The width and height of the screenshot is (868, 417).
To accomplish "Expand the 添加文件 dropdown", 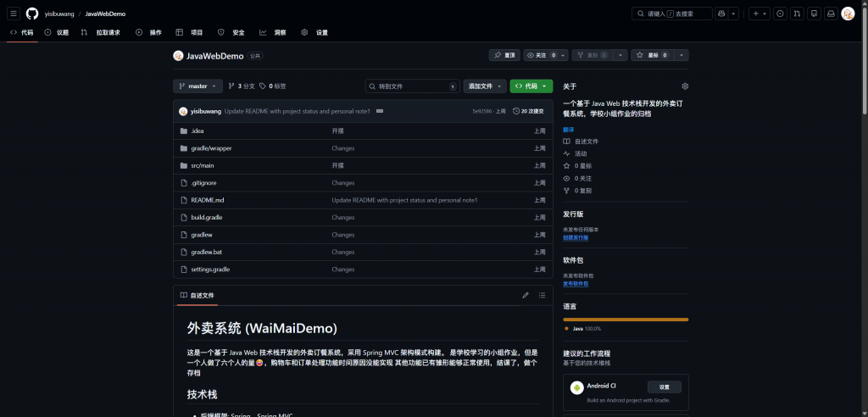I will tap(485, 86).
